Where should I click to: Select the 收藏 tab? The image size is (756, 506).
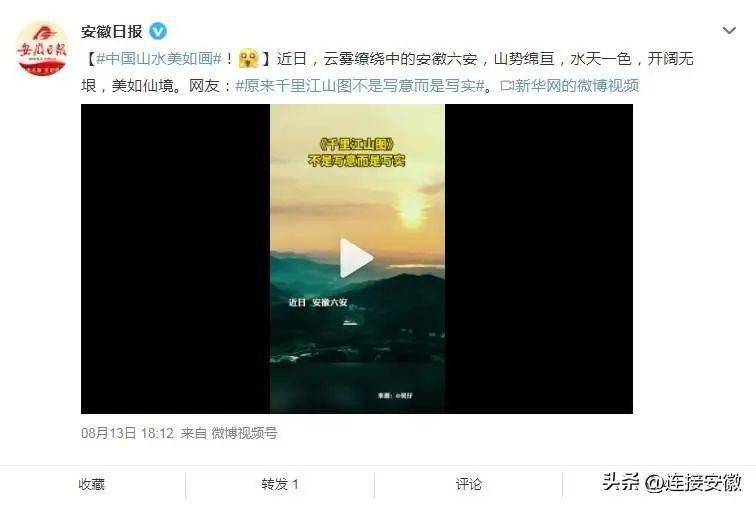(x=92, y=484)
